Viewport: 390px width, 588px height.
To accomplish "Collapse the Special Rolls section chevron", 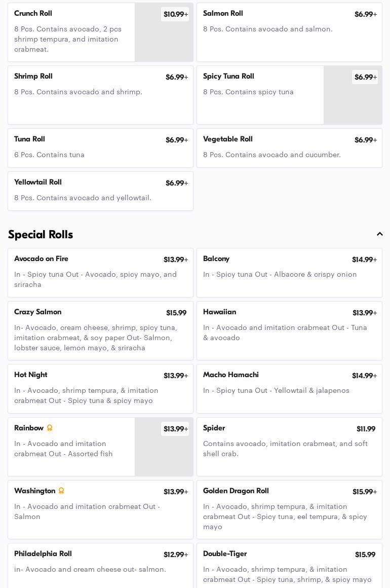I will coord(379,234).
